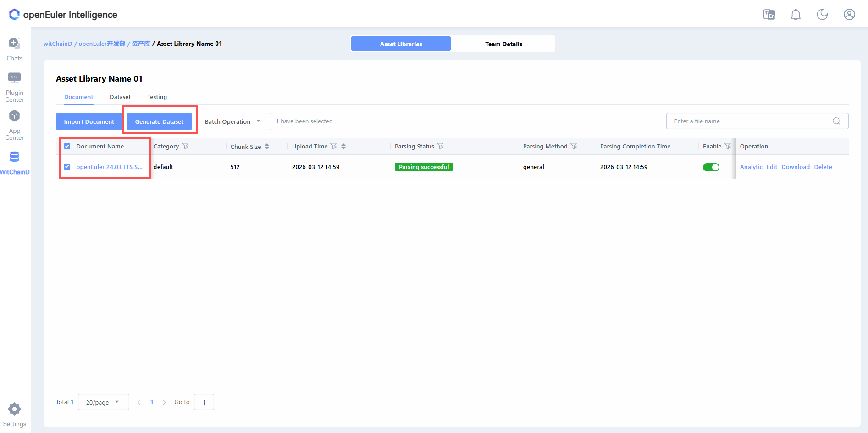Filter the Parsing Method column
This screenshot has height=433, width=868.
tap(574, 146)
